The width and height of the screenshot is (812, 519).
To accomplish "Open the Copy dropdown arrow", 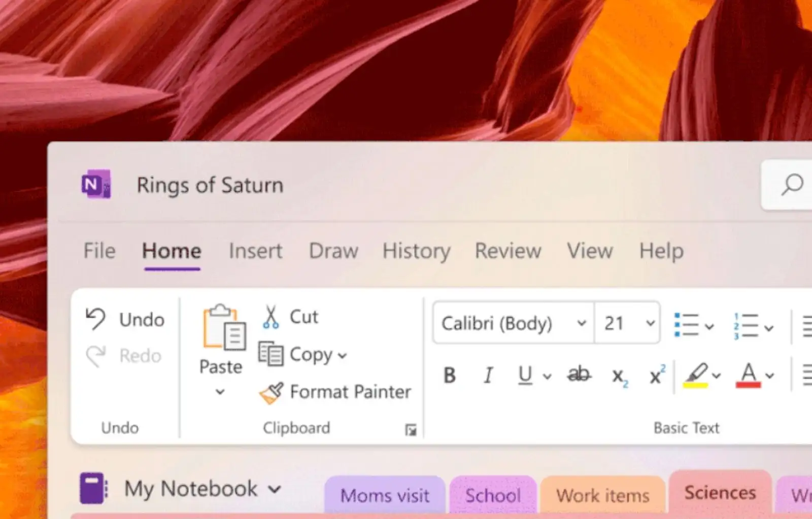I will pyautogui.click(x=343, y=355).
